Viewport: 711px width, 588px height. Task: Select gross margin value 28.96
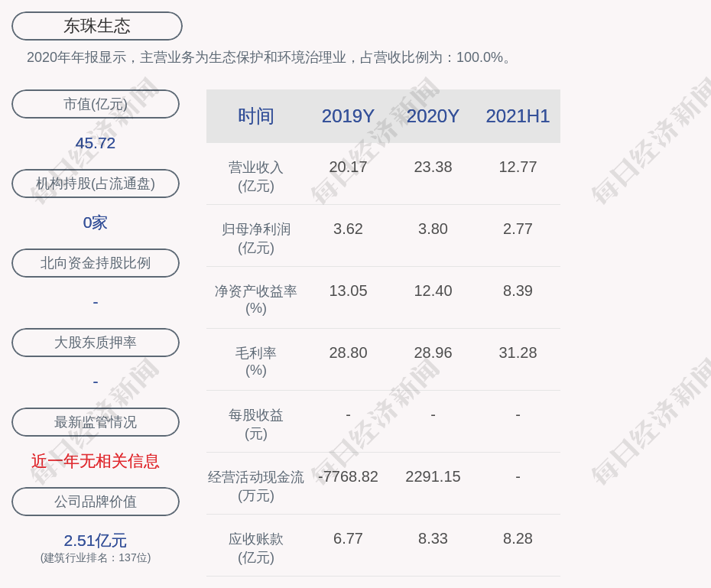(433, 352)
